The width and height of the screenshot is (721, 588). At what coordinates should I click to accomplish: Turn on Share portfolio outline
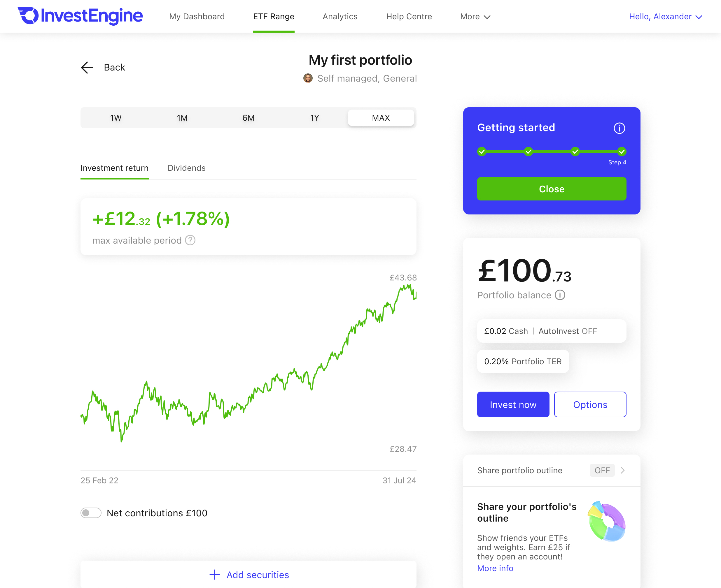point(602,470)
